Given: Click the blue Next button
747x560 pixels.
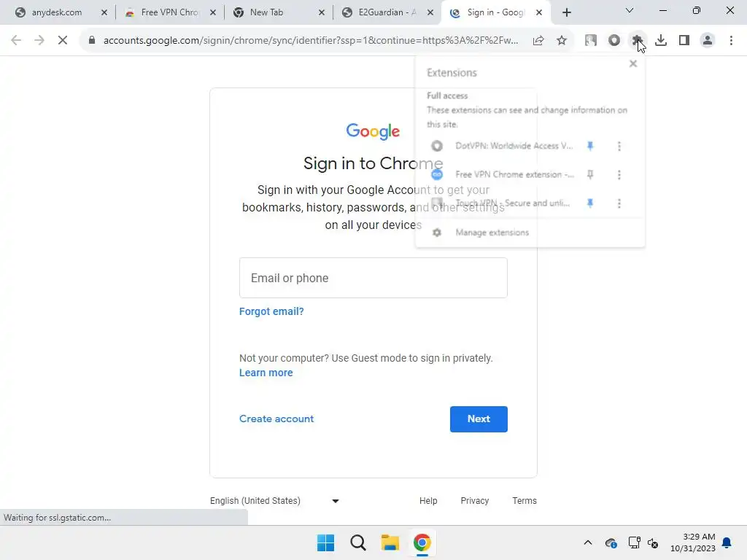Looking at the screenshot, I should pyautogui.click(x=479, y=419).
